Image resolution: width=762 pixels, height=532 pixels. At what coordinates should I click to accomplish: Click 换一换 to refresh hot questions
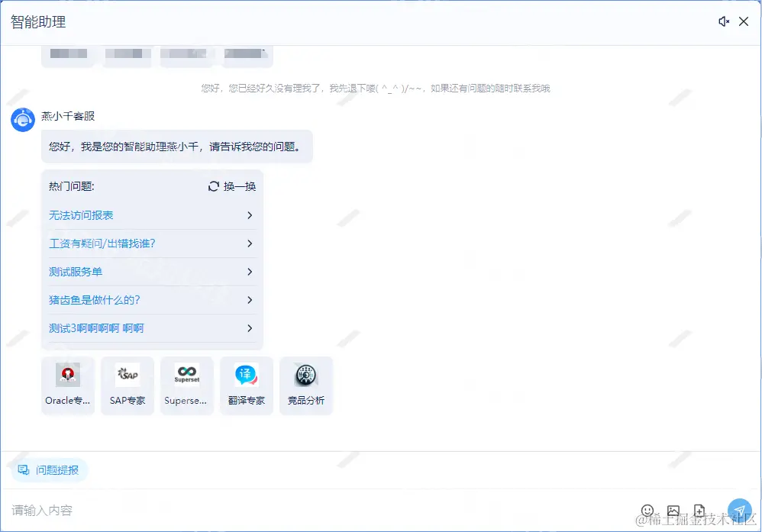(233, 185)
